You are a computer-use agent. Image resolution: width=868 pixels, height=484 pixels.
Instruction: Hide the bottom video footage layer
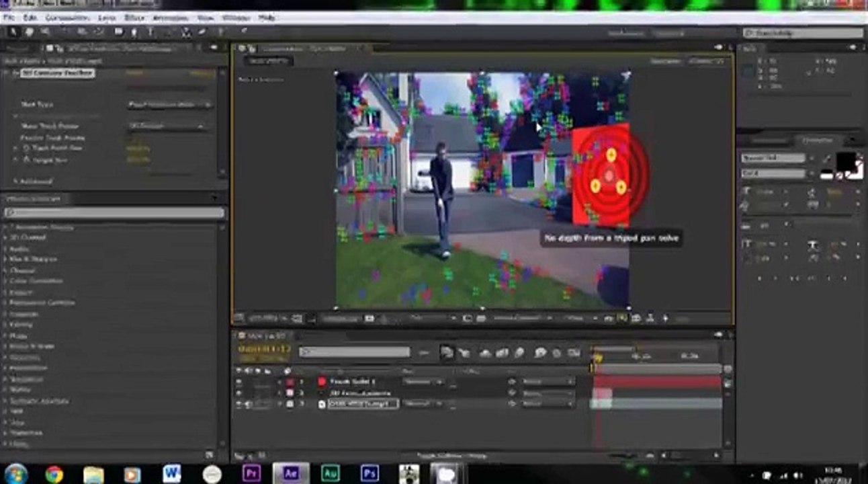click(239, 404)
